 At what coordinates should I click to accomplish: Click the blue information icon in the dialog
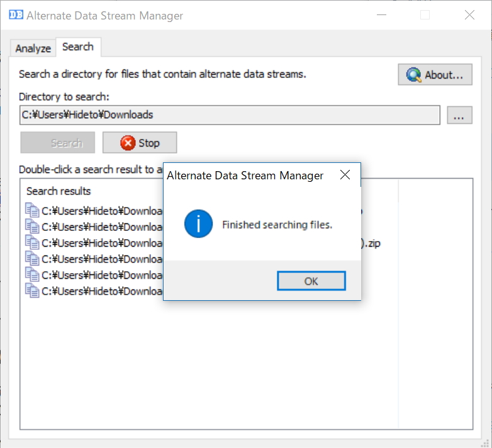[198, 224]
